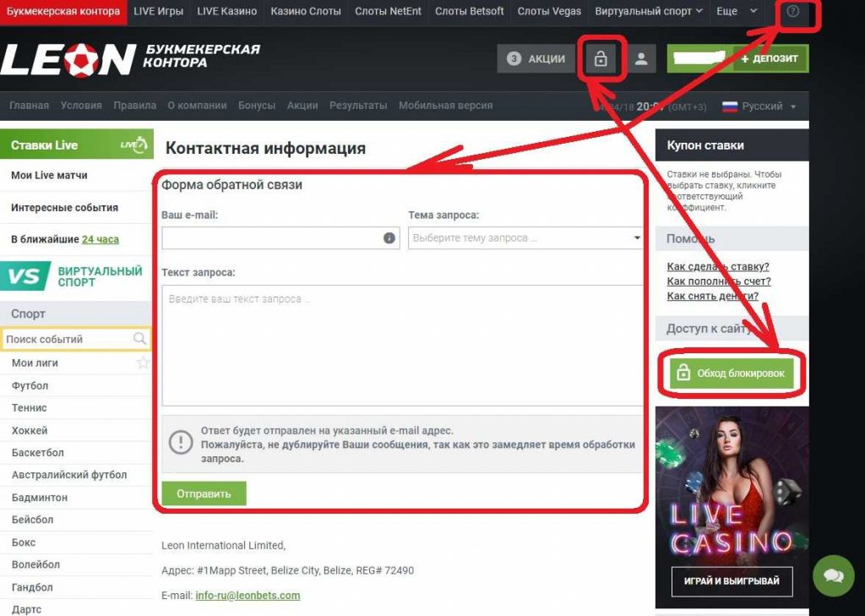Open the Тема запроса dropdown
The height and width of the screenshot is (616, 865).
coord(525,238)
